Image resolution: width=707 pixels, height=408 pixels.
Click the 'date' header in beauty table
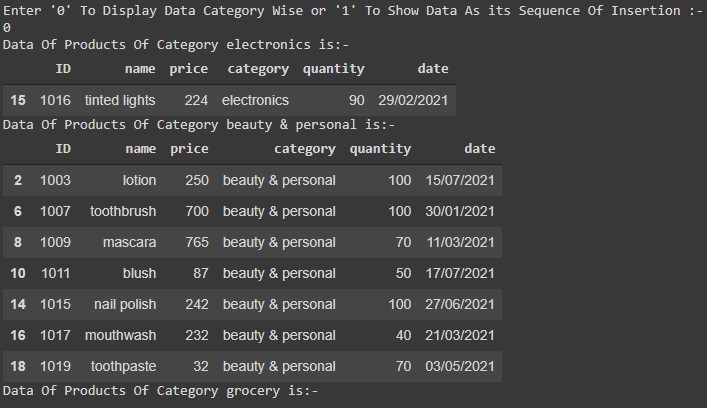[480, 148]
